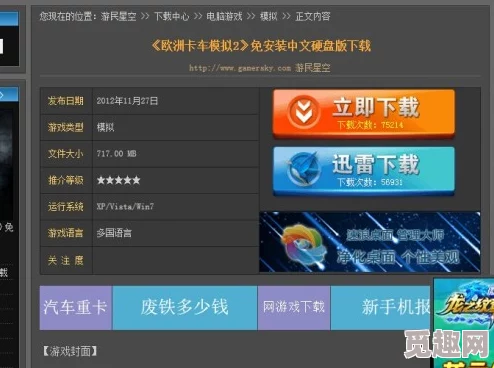Open the 电脑游戏 breadcrumb link

click(x=224, y=16)
